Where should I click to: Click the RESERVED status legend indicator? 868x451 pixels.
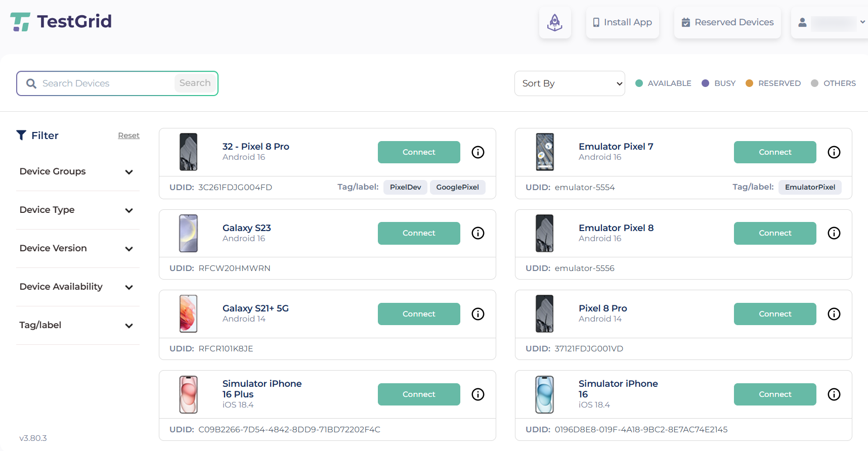750,83
